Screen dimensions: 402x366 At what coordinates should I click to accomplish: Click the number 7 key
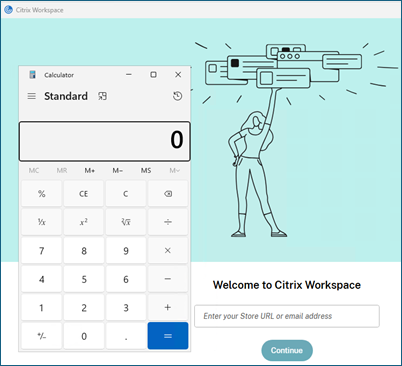pos(41,251)
